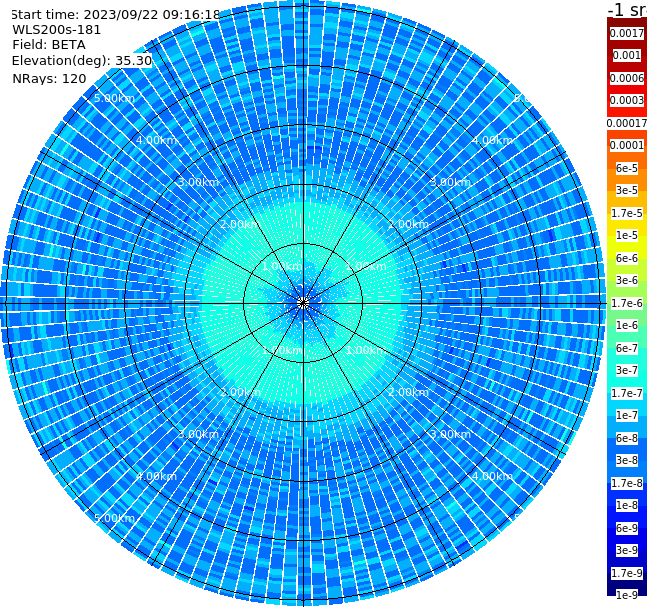Click the 6e-5 orange colorbar label
The image size is (647, 607).
pyautogui.click(x=626, y=168)
